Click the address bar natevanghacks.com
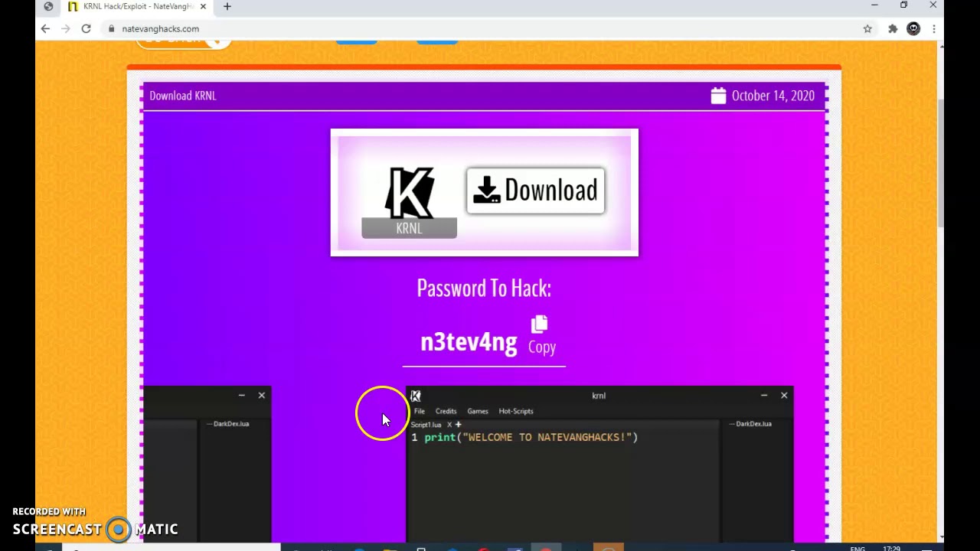Viewport: 980px width, 551px height. click(160, 28)
